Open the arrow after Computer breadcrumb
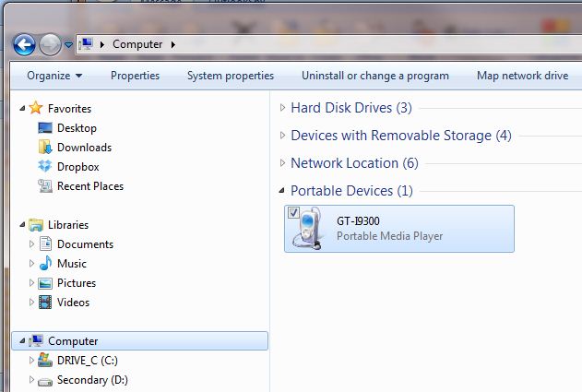The height and width of the screenshot is (392, 582). [173, 45]
